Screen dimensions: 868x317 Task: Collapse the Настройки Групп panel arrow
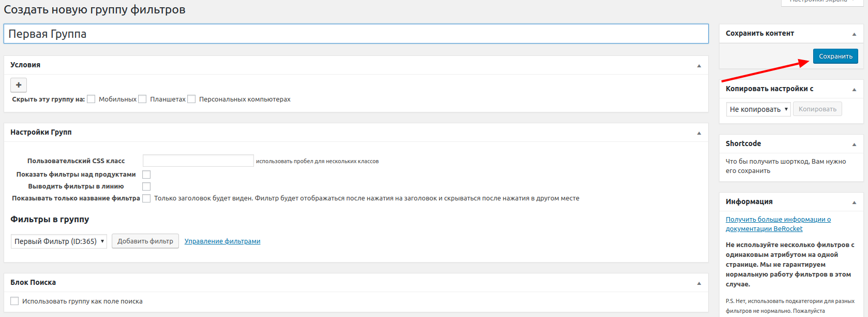[x=699, y=133]
